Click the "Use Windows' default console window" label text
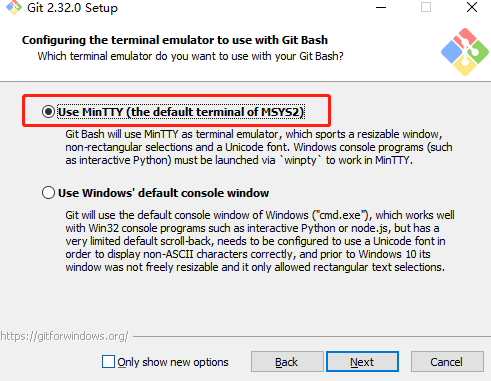The height and width of the screenshot is (381, 491). point(163,193)
